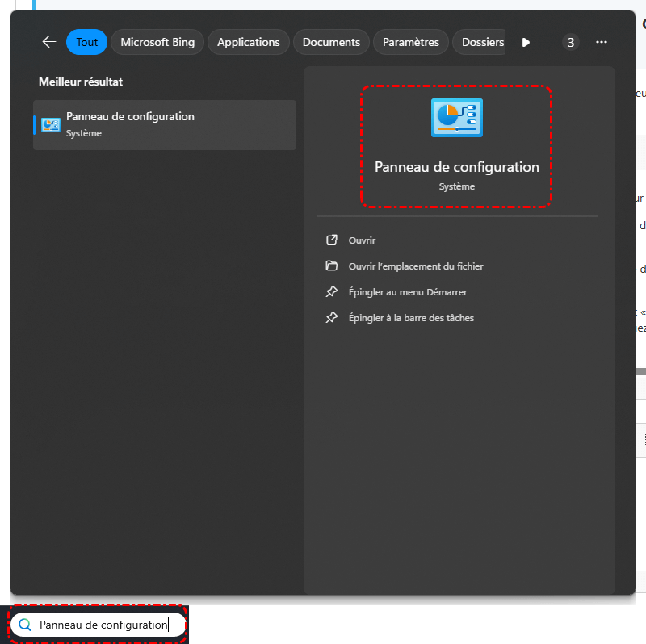Click the Ouvrir action icon
The height and width of the screenshot is (644, 646).
tap(331, 240)
